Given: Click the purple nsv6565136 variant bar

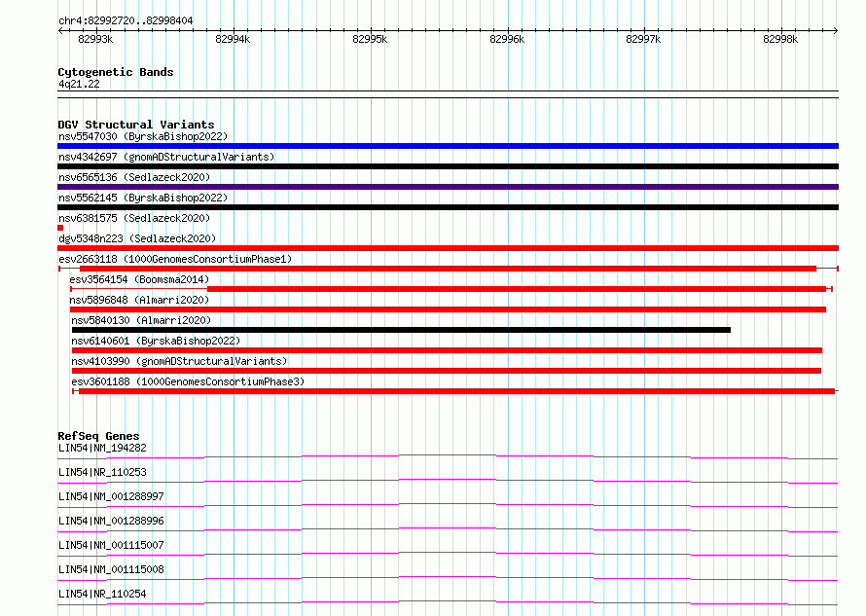Looking at the screenshot, I should [448, 187].
